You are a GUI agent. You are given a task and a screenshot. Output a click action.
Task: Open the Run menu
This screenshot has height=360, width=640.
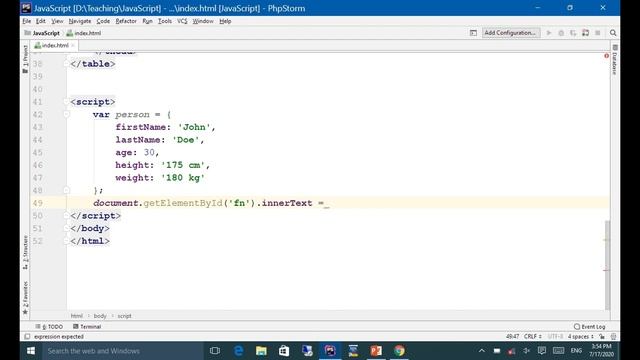(x=147, y=21)
